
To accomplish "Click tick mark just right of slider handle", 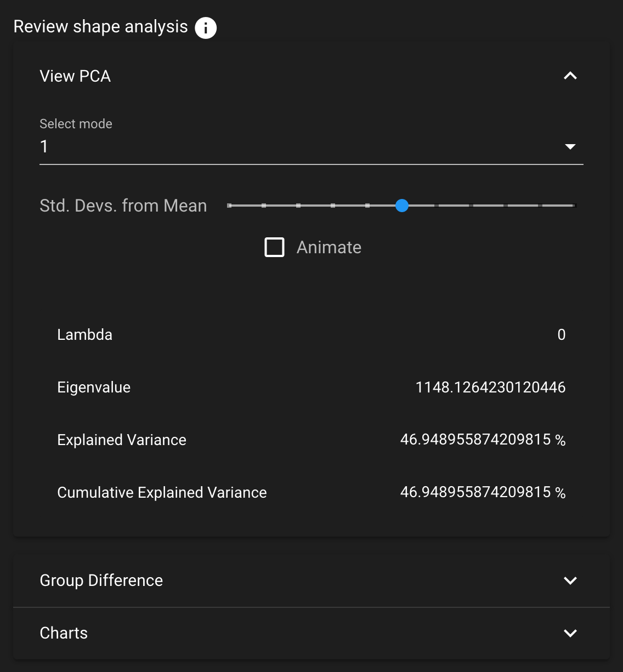I will 437,206.
